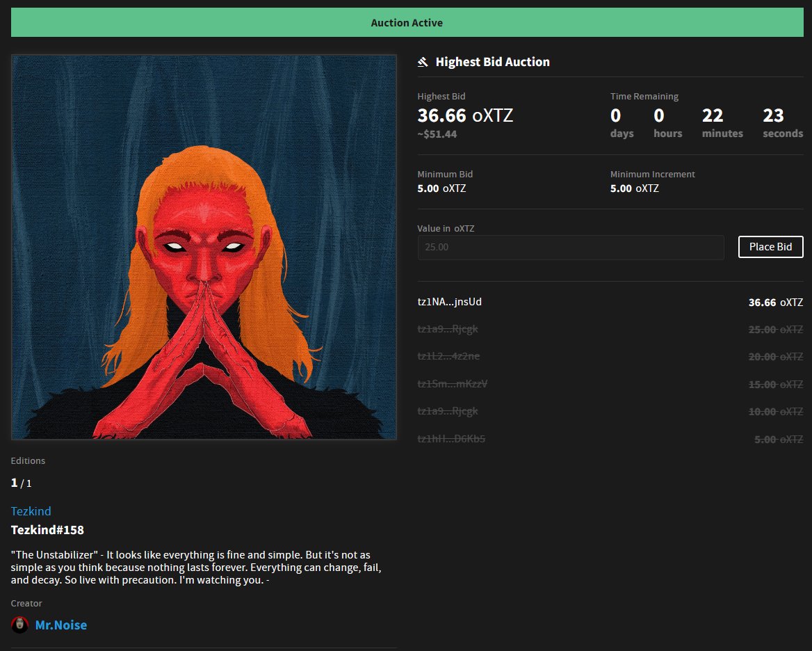Click the Auction Active status banner

tap(407, 22)
